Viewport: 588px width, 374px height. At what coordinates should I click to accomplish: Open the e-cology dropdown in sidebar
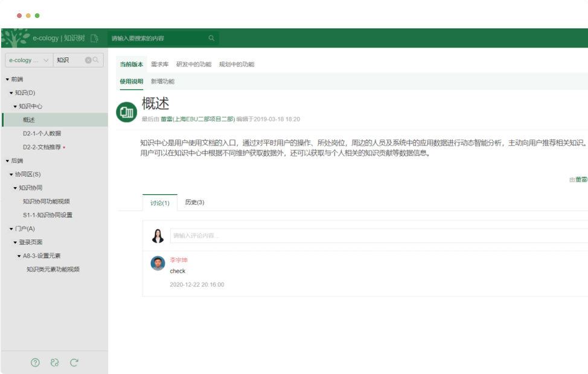(29, 60)
